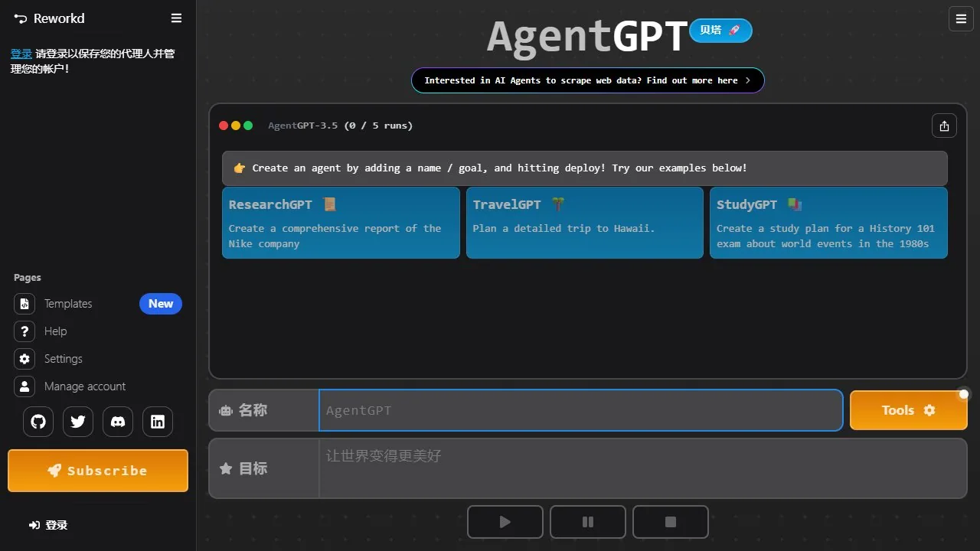Click the Templates file icon
The width and height of the screenshot is (980, 551).
coord(24,304)
